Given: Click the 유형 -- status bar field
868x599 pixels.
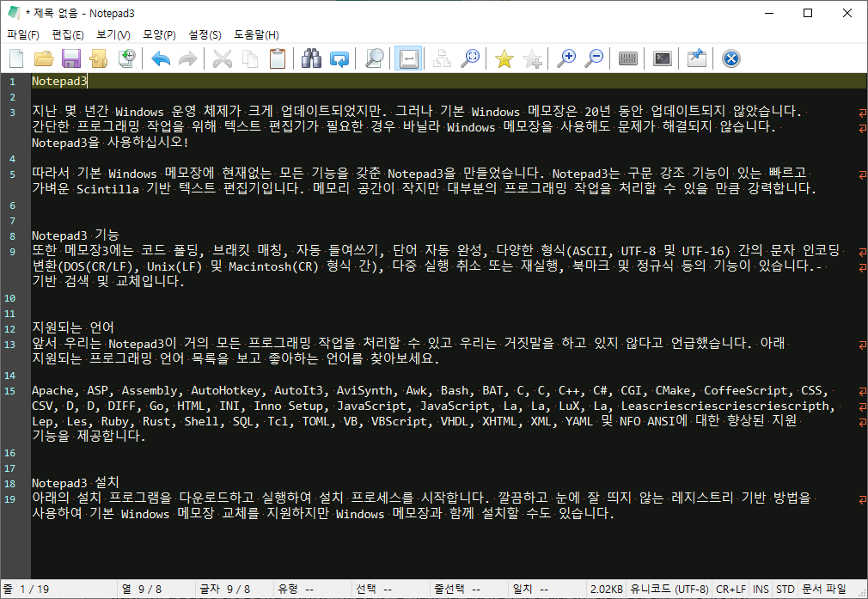Looking at the screenshot, I should click(314, 589).
